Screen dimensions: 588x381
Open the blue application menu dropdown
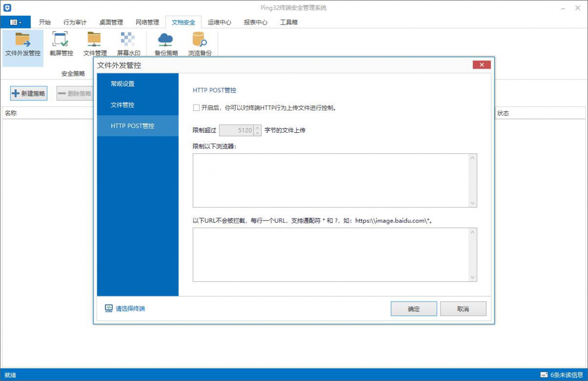(15, 22)
